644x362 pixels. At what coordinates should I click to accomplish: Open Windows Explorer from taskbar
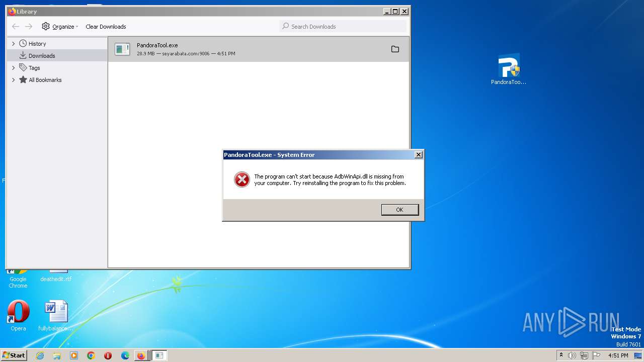pyautogui.click(x=57, y=355)
